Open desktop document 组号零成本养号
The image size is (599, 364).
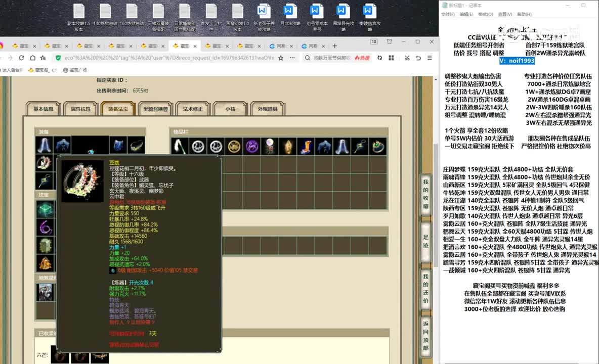click(317, 17)
